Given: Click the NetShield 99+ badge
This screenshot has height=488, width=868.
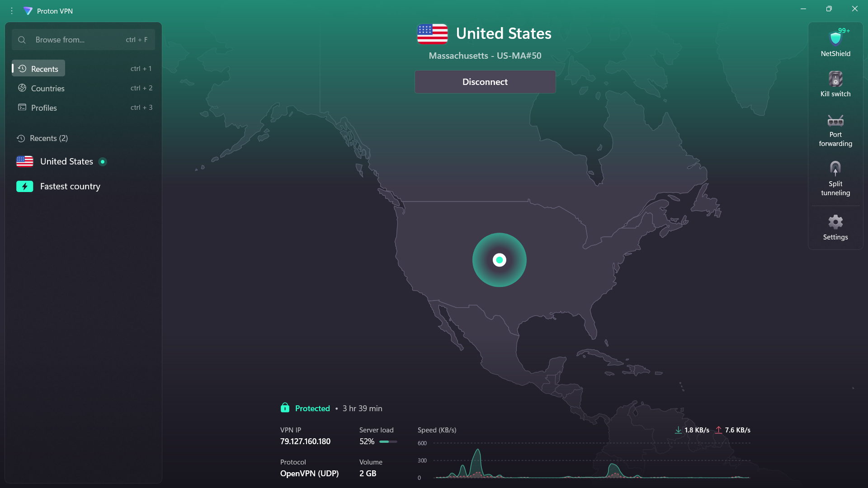Looking at the screenshot, I should click(x=844, y=31).
